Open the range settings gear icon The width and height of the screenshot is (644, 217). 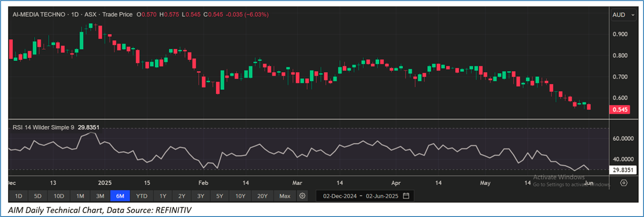tap(303, 196)
